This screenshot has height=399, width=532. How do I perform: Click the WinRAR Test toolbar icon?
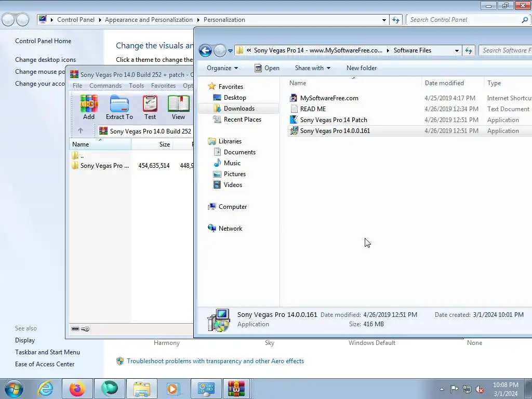[x=150, y=107]
